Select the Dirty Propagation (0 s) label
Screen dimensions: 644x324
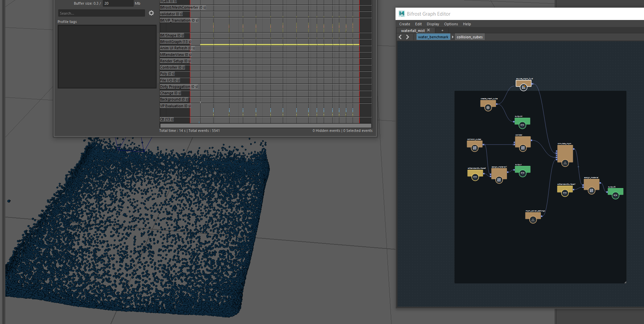tap(179, 87)
